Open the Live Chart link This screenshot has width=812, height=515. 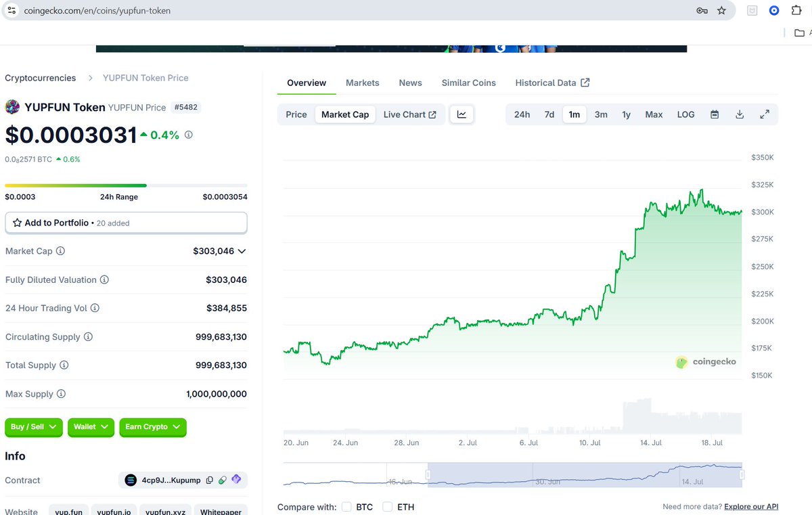tap(410, 114)
